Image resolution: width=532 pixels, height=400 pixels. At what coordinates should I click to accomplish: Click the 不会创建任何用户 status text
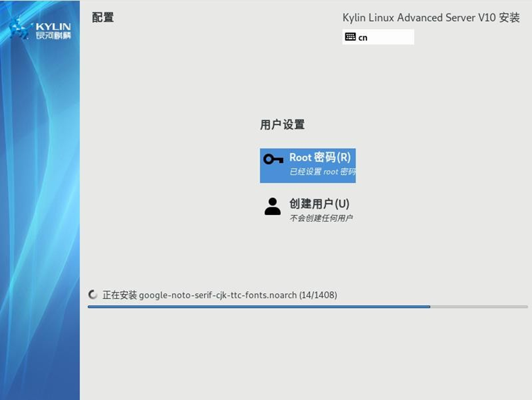coord(321,218)
